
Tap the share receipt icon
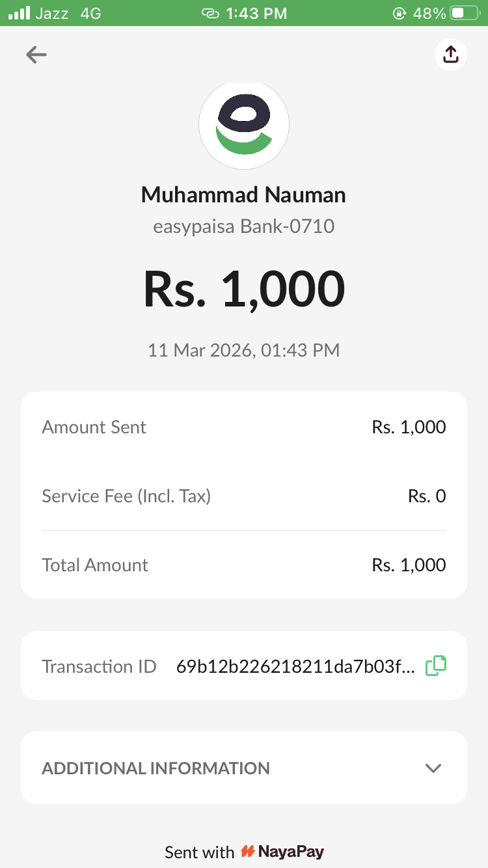click(450, 55)
